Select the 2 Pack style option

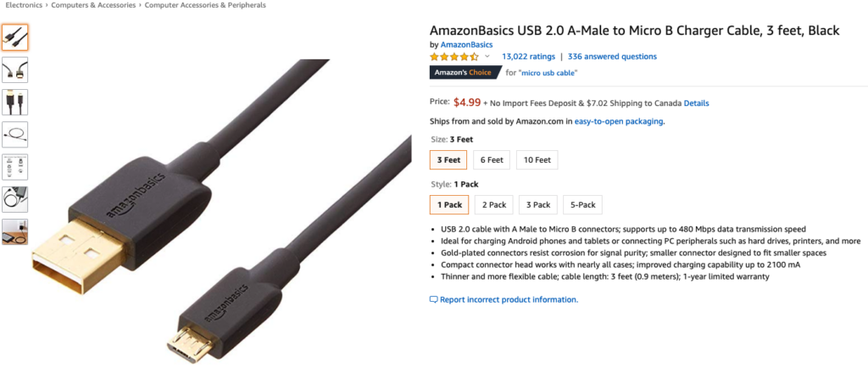click(x=494, y=204)
